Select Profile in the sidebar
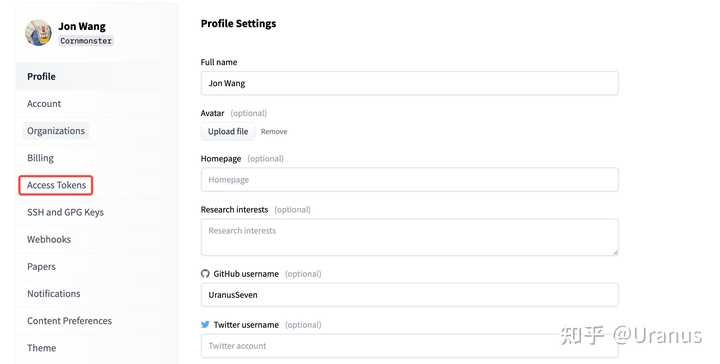Screen dimensions: 720x364 point(41,76)
